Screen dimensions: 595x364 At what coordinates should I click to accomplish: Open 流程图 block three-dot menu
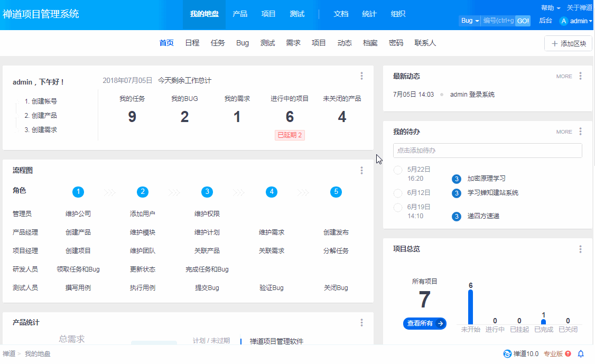(361, 170)
